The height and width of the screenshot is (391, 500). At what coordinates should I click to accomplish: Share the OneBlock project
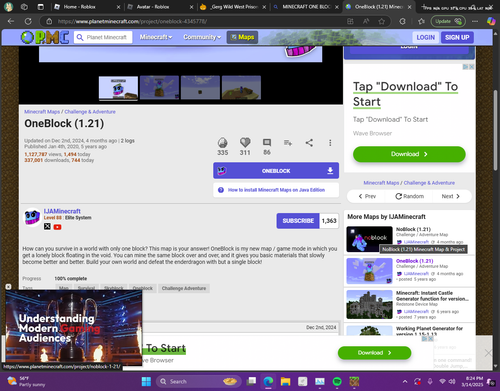tap(309, 143)
